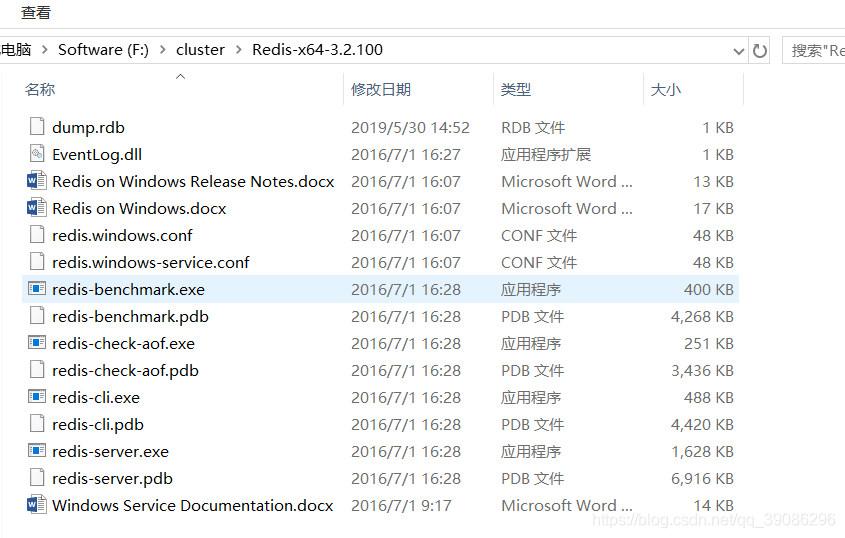Select the file name EventLog.dll
845x538 pixels.
click(97, 155)
